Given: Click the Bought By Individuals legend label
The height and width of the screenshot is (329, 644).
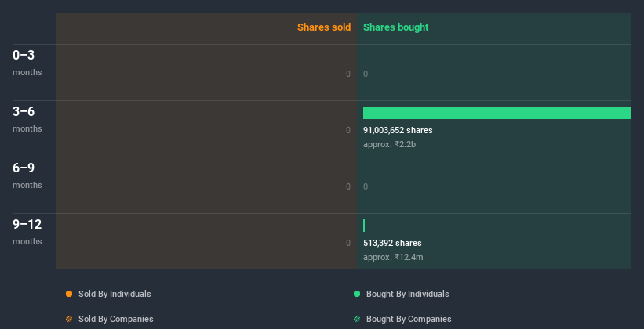Looking at the screenshot, I should [407, 294].
